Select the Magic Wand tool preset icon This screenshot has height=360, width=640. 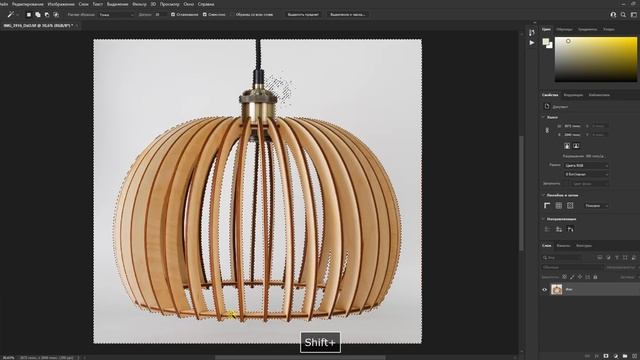click(x=11, y=14)
